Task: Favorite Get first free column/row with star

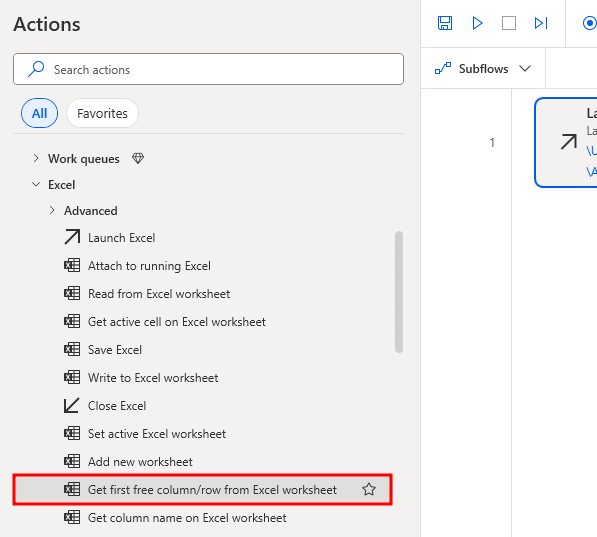Action: point(369,489)
